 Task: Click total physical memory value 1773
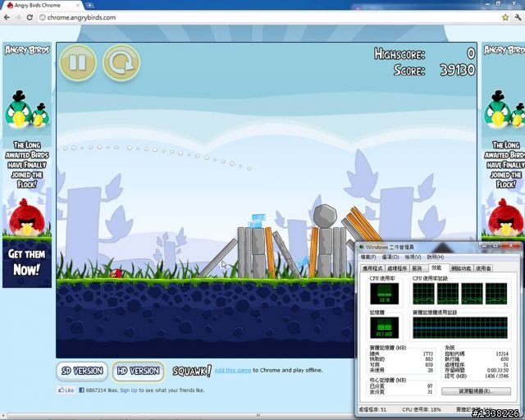(428, 354)
